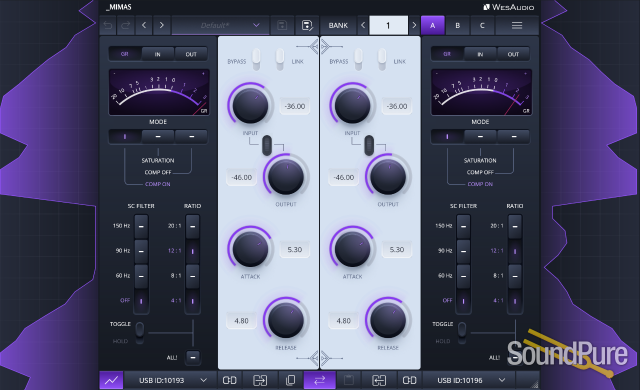The width and height of the screenshot is (640, 390).
Task: Click the left channel INPUT knob
Action: [250, 105]
